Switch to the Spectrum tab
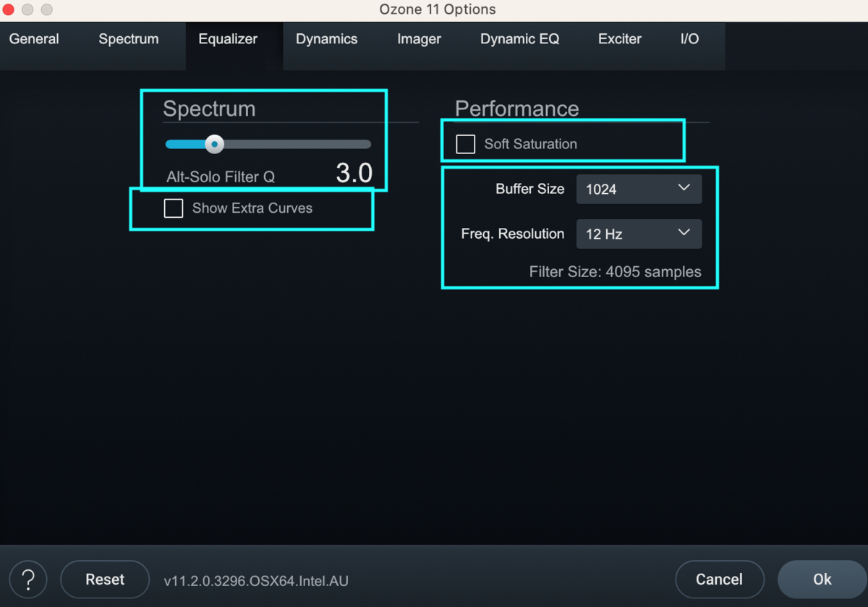This screenshot has width=868, height=607. click(129, 39)
